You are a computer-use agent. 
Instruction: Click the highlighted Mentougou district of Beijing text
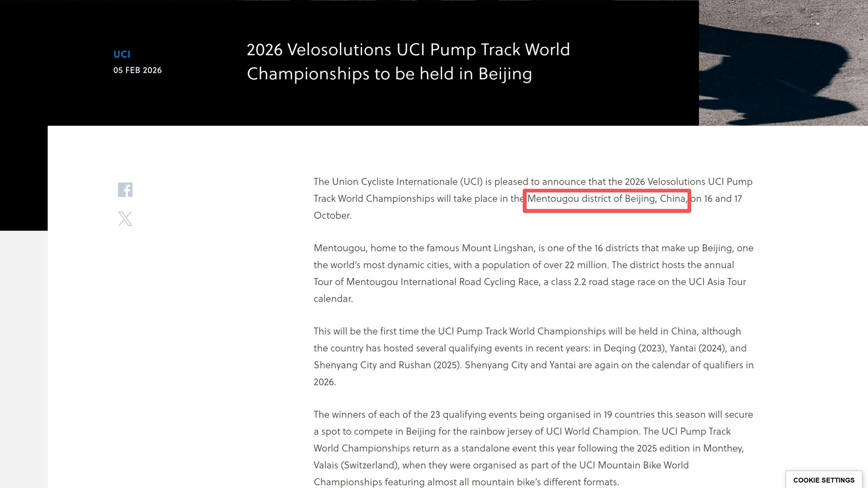(607, 199)
